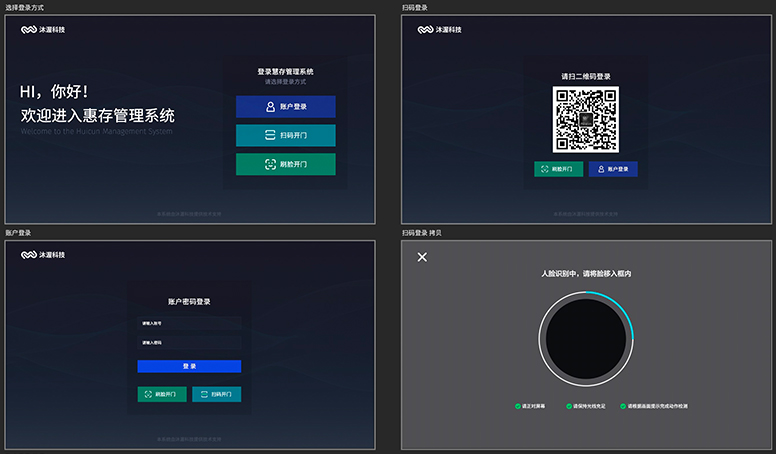Click green check beside 请根据画面提示完成动作检测
This screenshot has width=776, height=454.
coord(623,406)
